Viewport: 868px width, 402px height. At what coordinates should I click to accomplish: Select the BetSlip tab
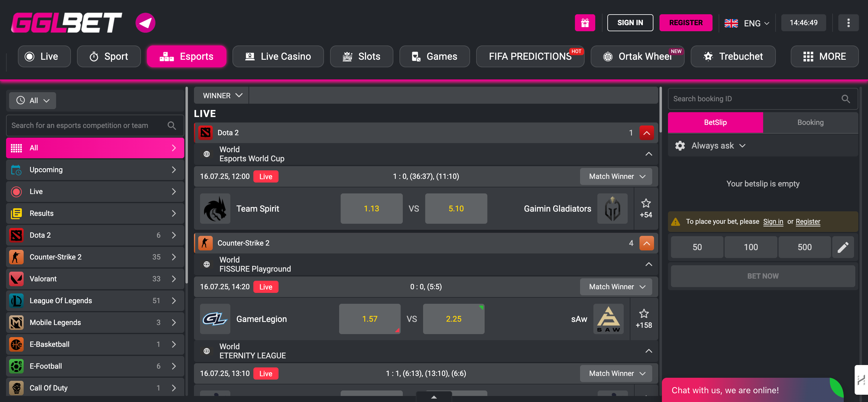pos(715,122)
